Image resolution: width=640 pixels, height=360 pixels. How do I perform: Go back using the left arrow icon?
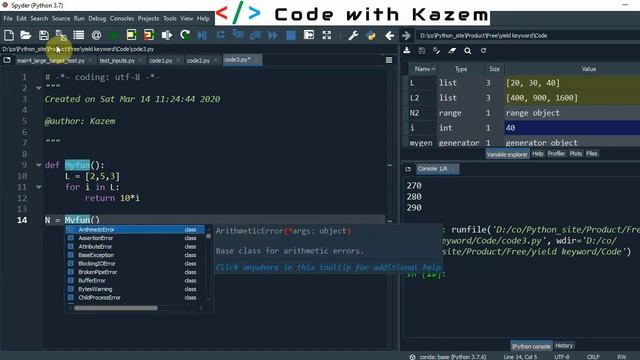[389, 35]
